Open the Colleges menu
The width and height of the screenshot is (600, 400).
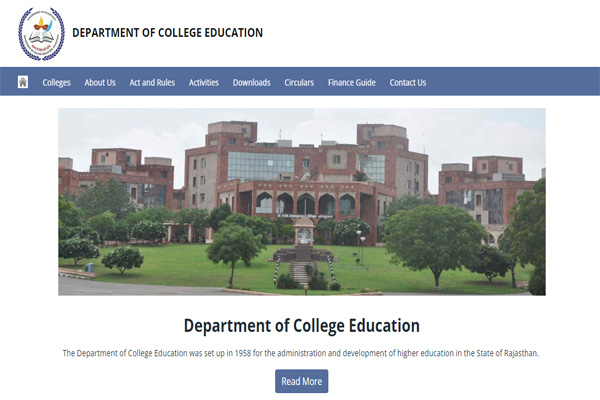coord(56,82)
